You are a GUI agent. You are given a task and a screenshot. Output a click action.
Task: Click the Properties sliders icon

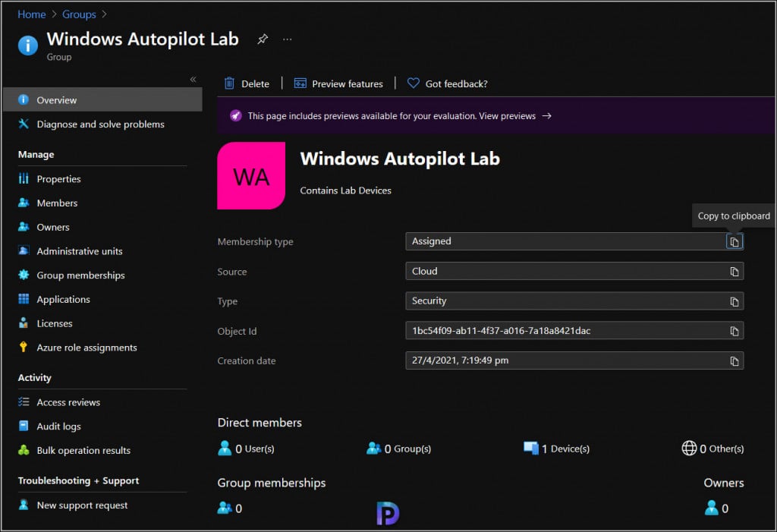click(x=24, y=178)
